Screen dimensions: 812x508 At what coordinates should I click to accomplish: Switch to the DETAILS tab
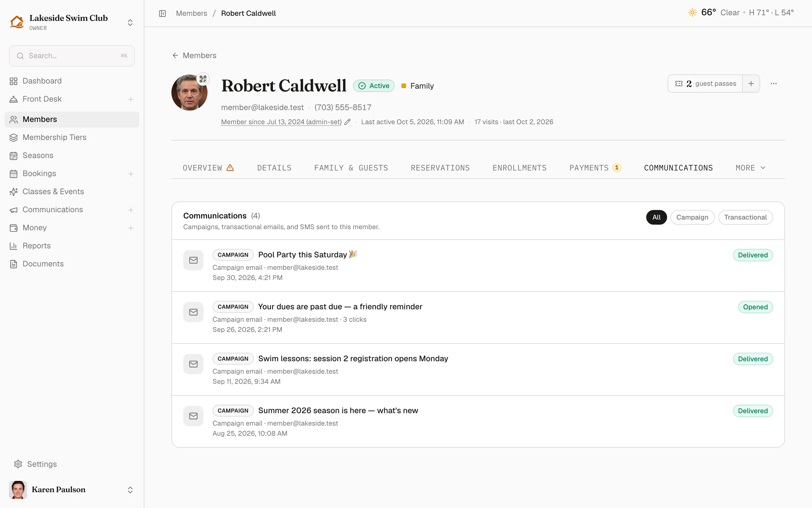click(274, 168)
